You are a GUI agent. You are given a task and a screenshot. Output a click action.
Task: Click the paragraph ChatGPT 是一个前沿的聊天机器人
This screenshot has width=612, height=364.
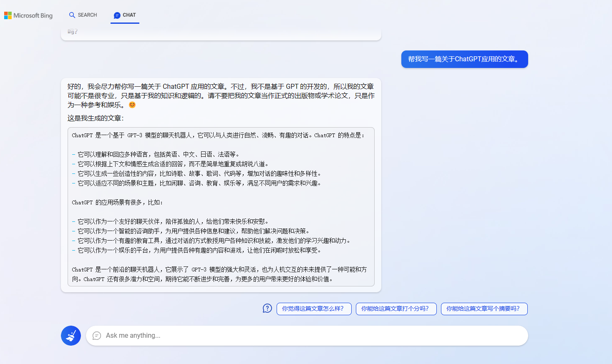(219, 274)
